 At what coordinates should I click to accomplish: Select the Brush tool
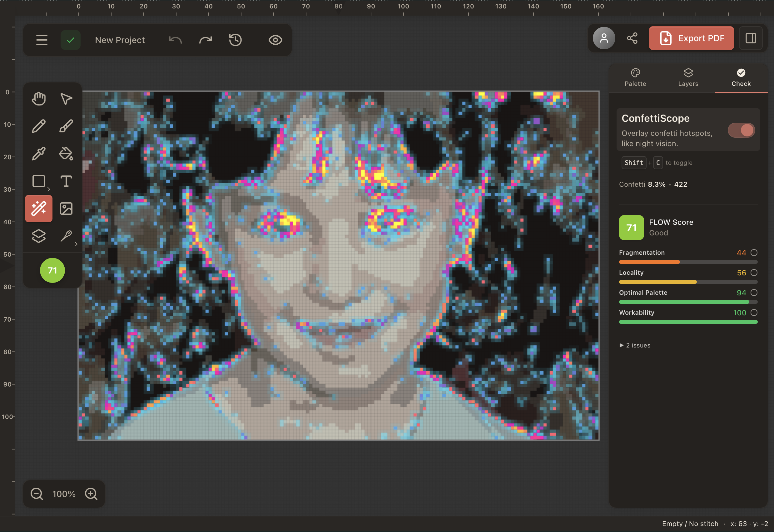[66, 126]
